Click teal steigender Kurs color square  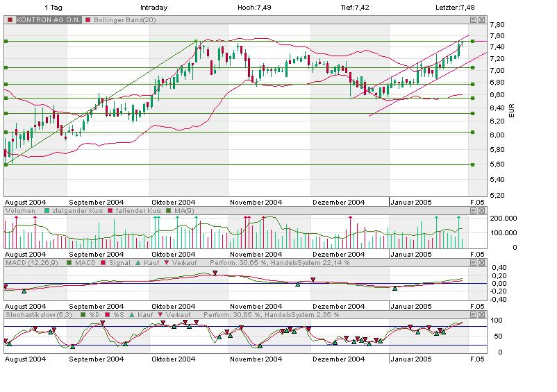47,210
